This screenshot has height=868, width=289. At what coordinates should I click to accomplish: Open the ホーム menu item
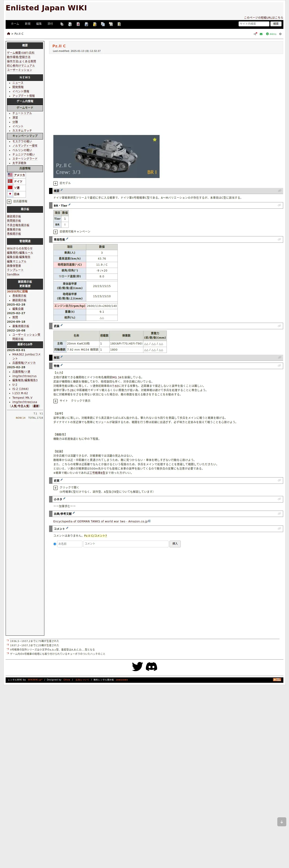15,24
